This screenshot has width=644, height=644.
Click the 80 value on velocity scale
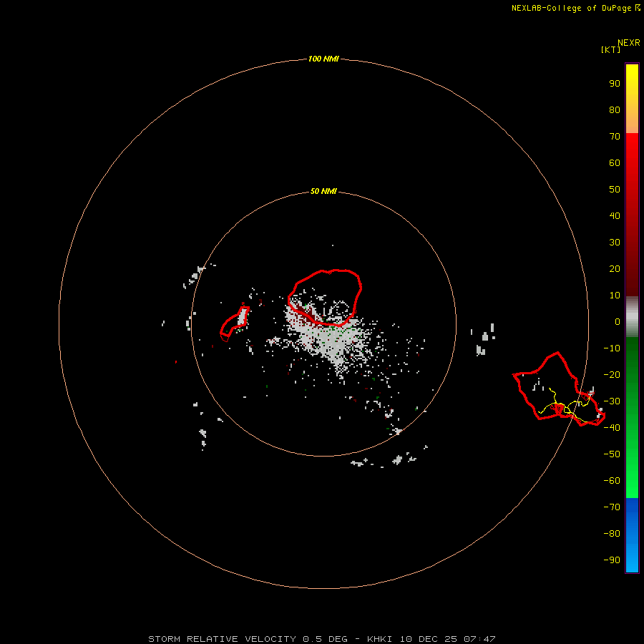pyautogui.click(x=615, y=109)
